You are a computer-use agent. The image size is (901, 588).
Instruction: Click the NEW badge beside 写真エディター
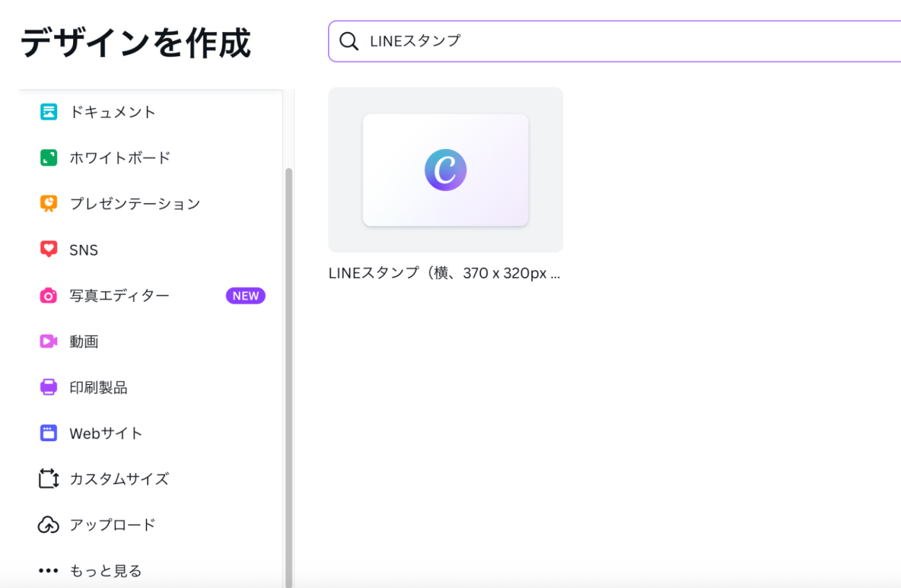pos(245,296)
